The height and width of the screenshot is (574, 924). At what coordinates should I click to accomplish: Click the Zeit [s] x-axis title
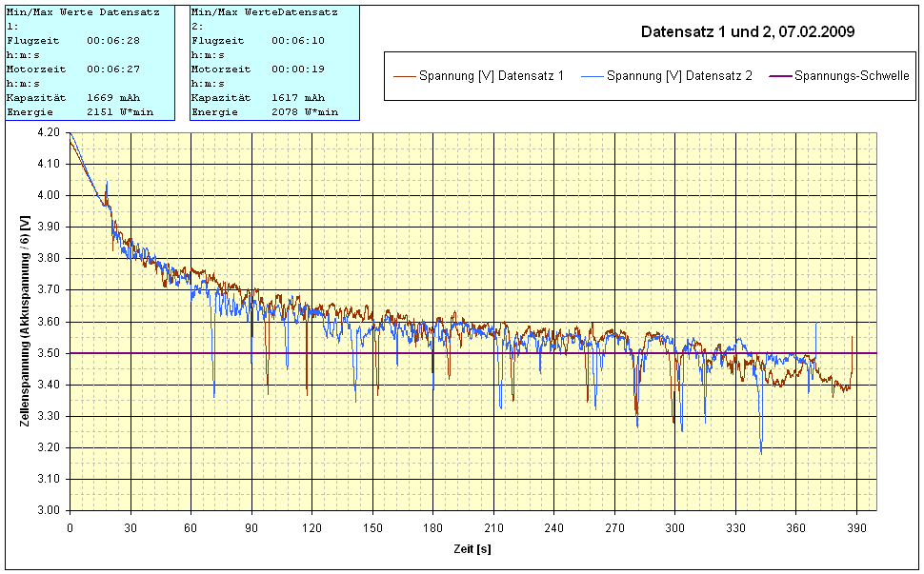click(472, 548)
